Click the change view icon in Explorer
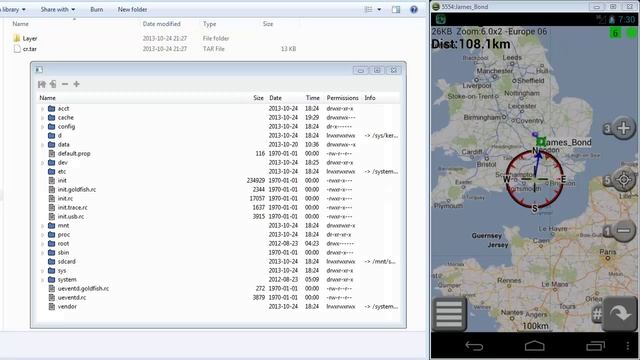This screenshot has width=640, height=360. coord(369,9)
